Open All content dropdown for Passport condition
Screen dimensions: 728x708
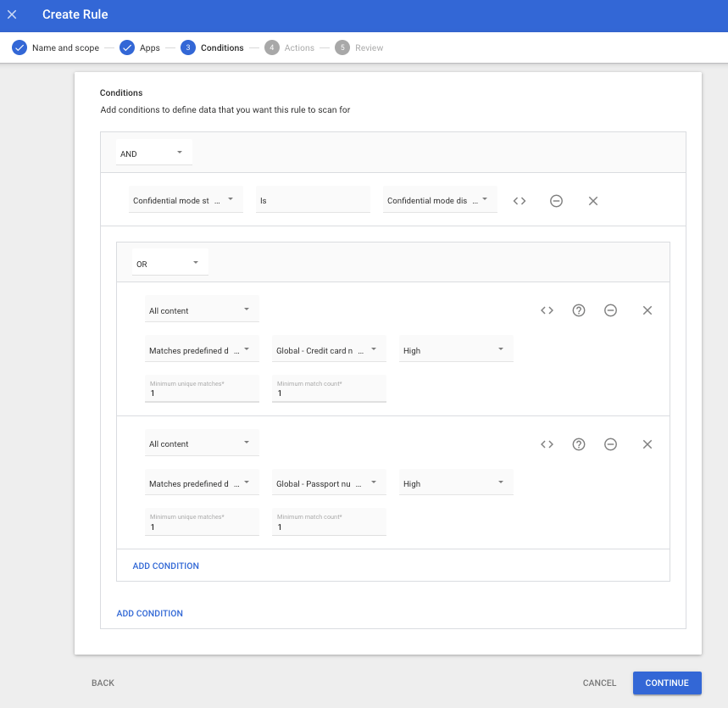pos(202,443)
